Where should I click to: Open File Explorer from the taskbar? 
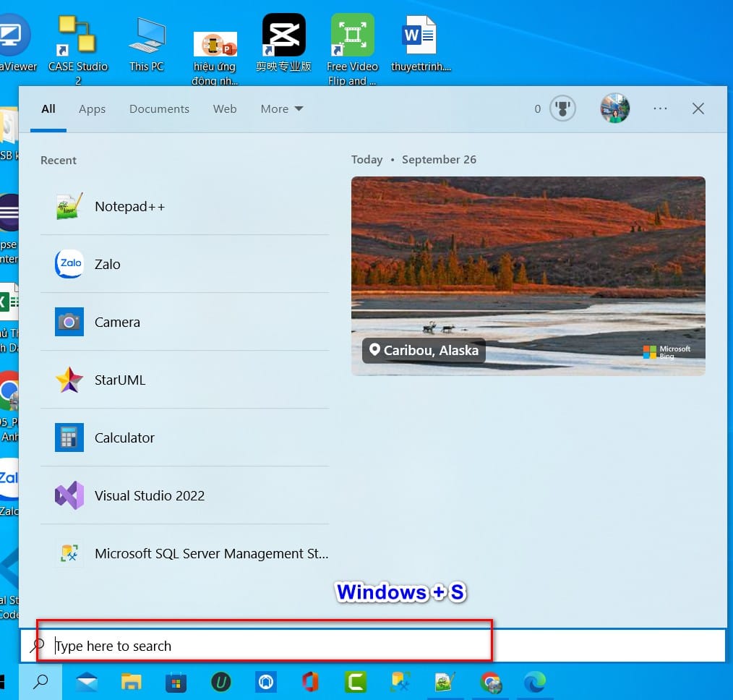click(x=132, y=682)
